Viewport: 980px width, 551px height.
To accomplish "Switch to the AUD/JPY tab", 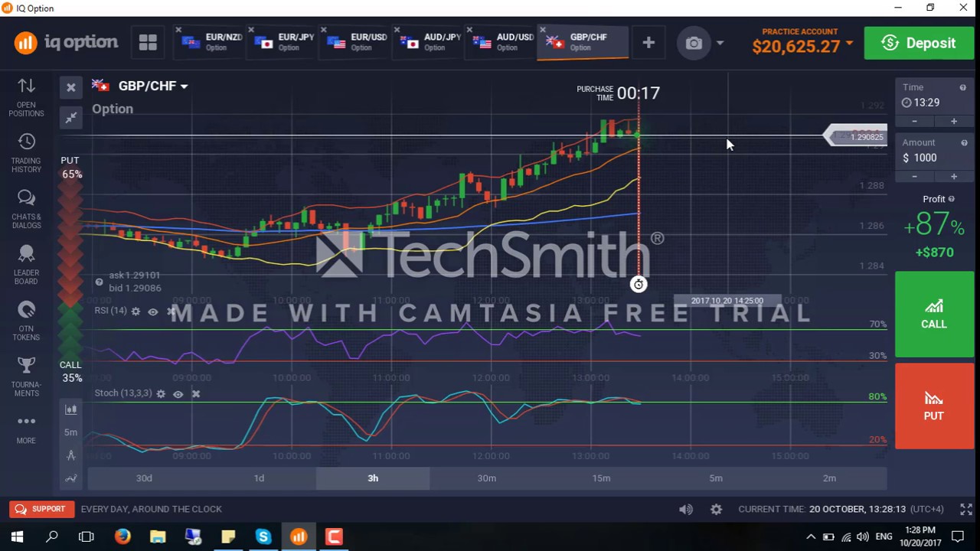I will [x=433, y=42].
